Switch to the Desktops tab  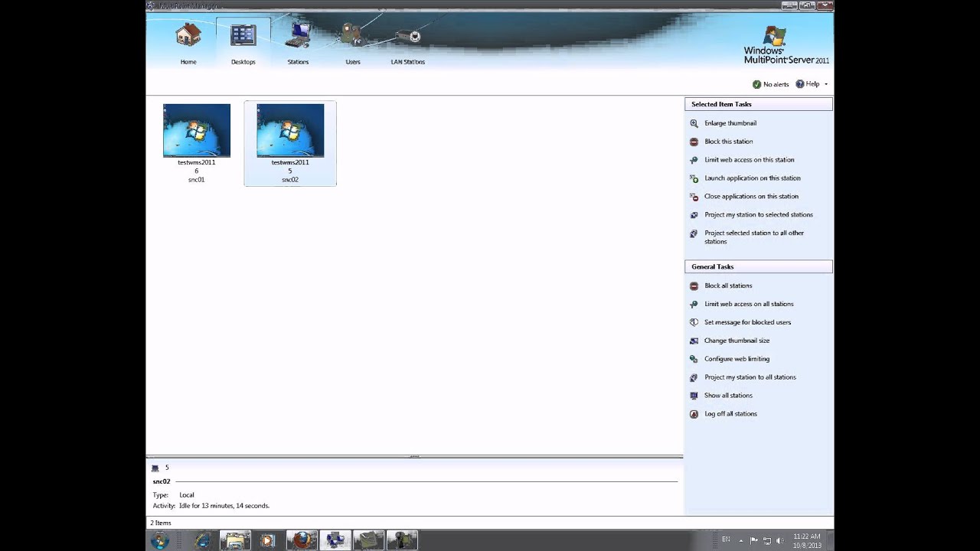click(243, 43)
